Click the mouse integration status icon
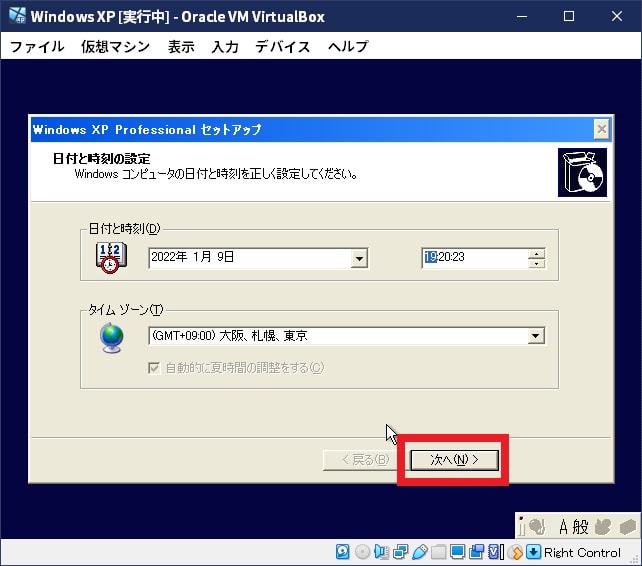Screen dimensions: 642x566 coord(515,552)
